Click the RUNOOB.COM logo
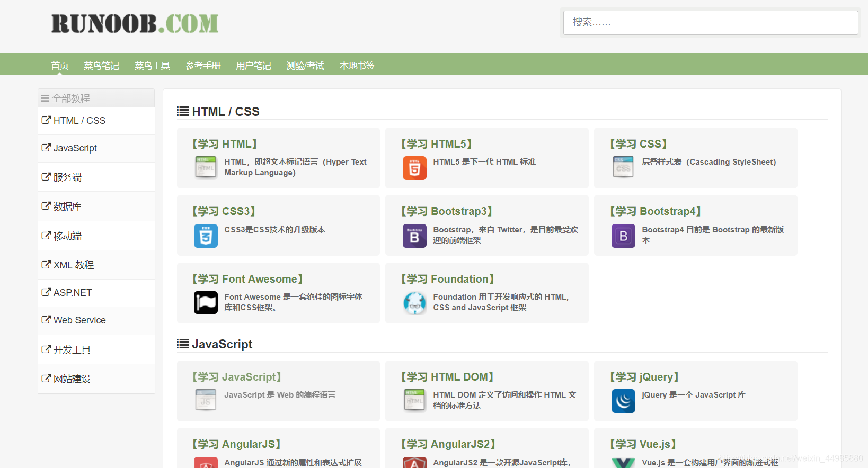This screenshot has width=868, height=468. 135,24
